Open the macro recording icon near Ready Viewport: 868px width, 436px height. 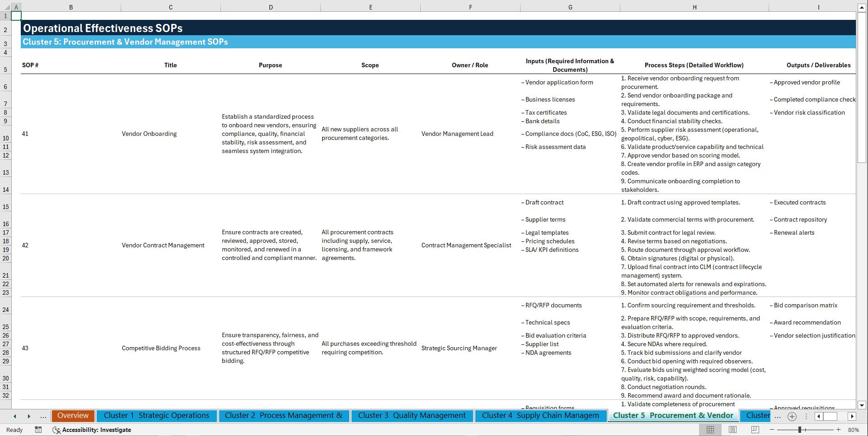(x=38, y=430)
